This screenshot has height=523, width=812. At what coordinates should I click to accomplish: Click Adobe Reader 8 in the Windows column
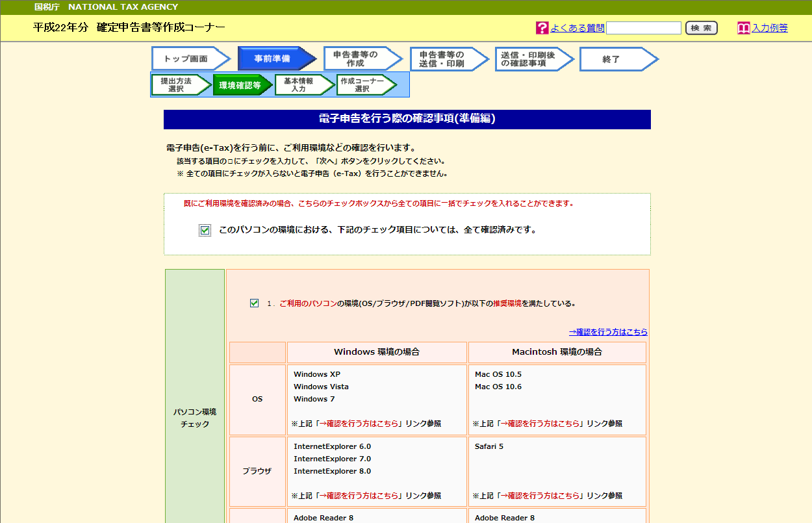[324, 518]
